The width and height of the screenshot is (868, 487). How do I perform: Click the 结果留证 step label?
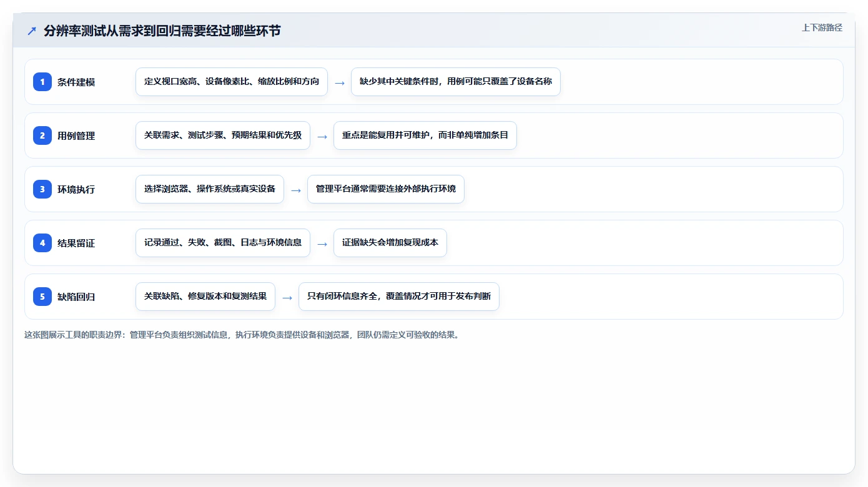click(x=76, y=243)
